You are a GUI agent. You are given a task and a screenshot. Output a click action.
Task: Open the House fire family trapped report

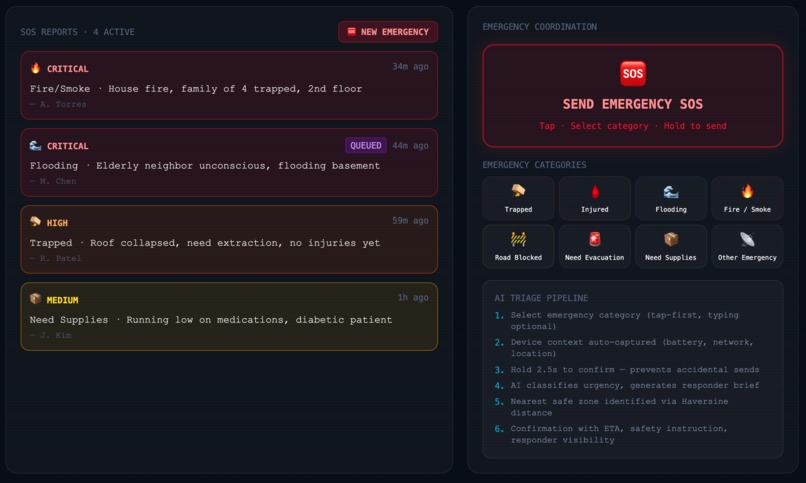tap(229, 85)
